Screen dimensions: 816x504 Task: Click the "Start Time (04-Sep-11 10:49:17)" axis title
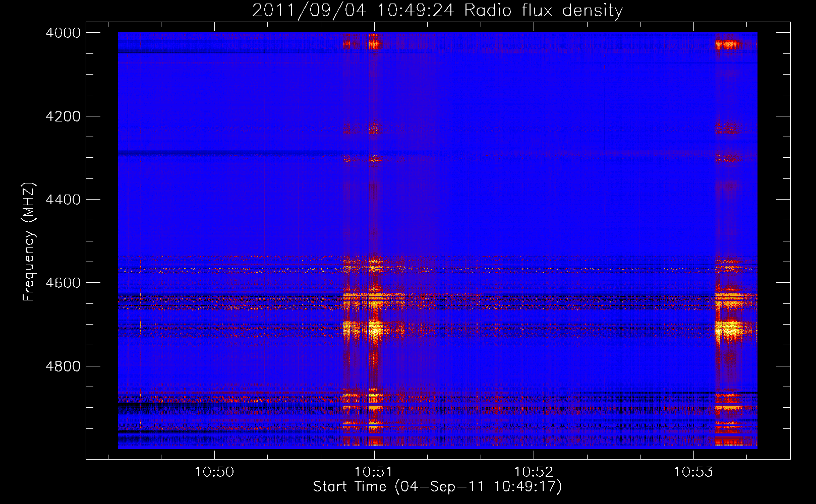pos(437,487)
